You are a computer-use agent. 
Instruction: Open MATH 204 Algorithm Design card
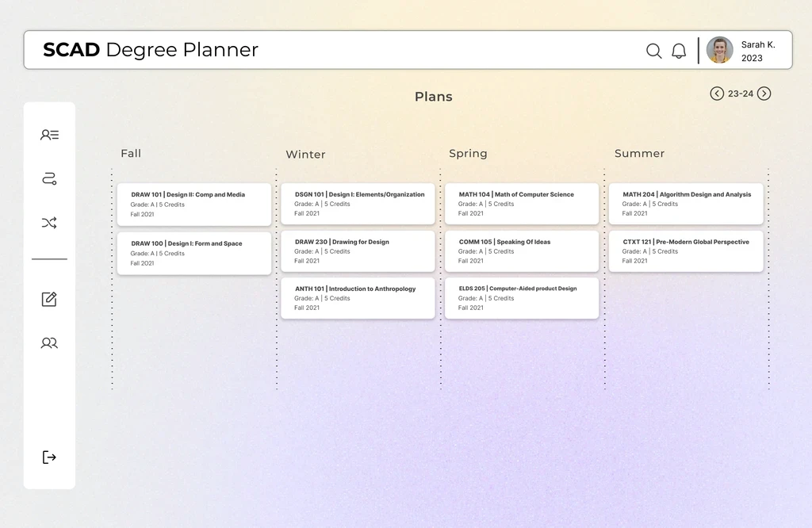[x=686, y=204]
